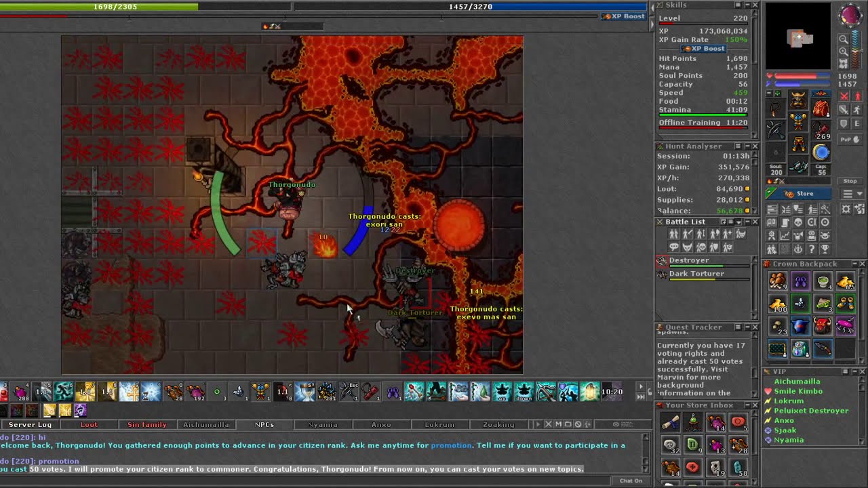Select the blue armor equipment slot
The height and width of the screenshot is (488, 868).
(x=798, y=121)
